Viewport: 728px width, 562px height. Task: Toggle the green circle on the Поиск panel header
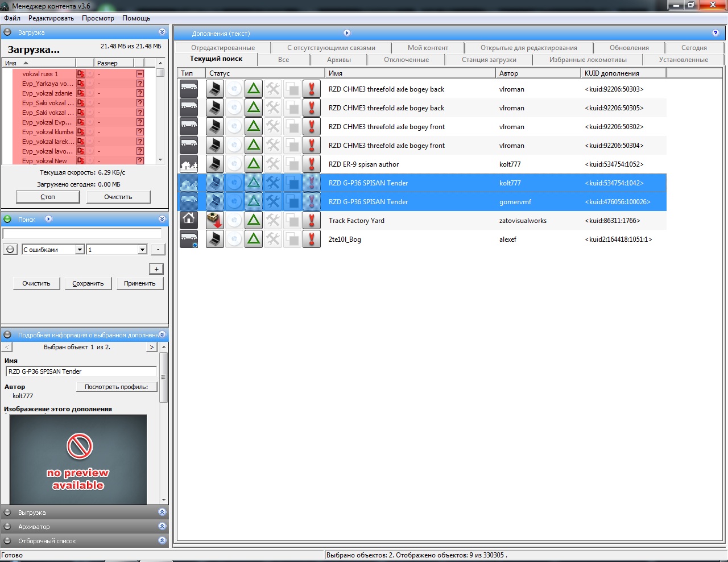click(x=8, y=219)
